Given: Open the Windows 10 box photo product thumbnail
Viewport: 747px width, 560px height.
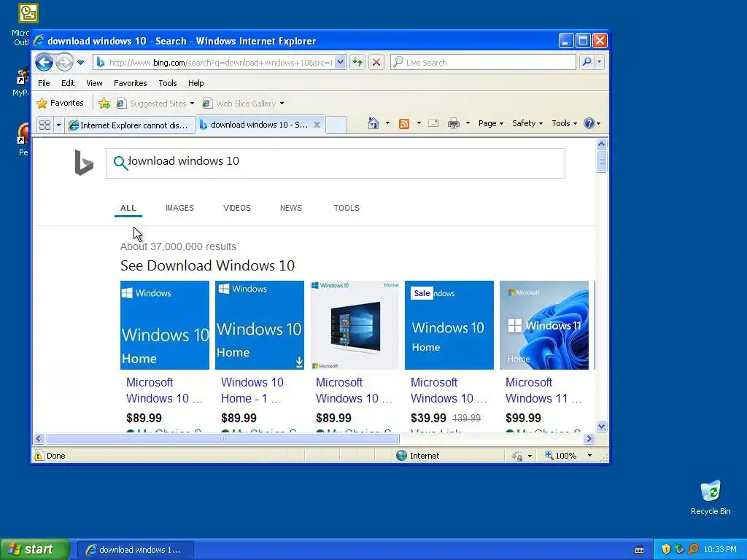Looking at the screenshot, I should tap(355, 324).
